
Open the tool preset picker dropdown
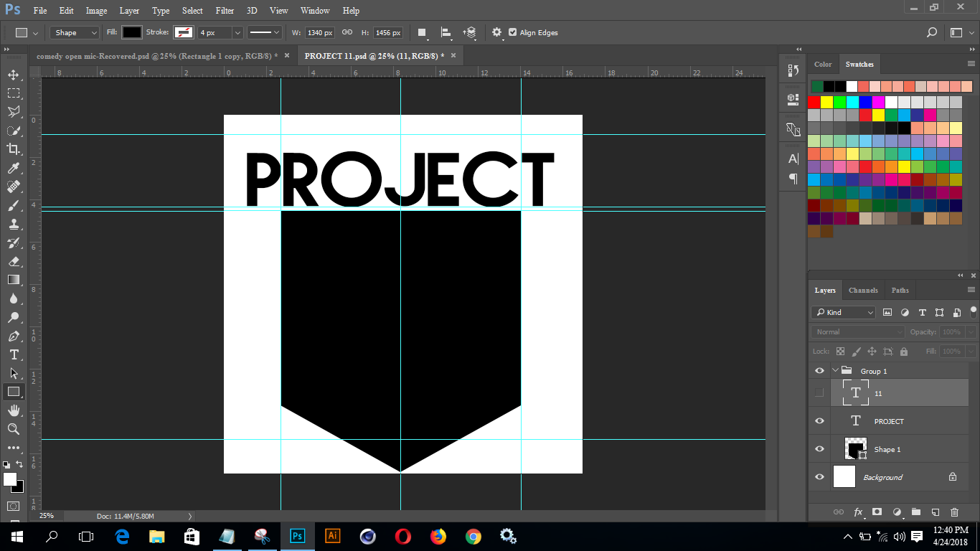27,32
